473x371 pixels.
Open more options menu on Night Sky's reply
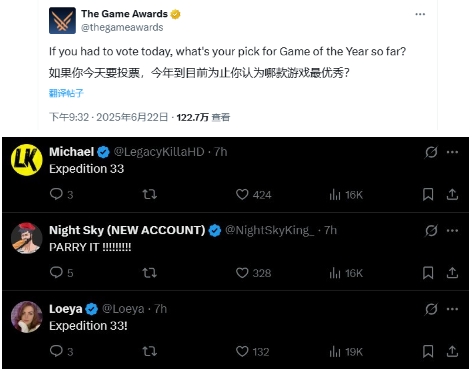[452, 230]
